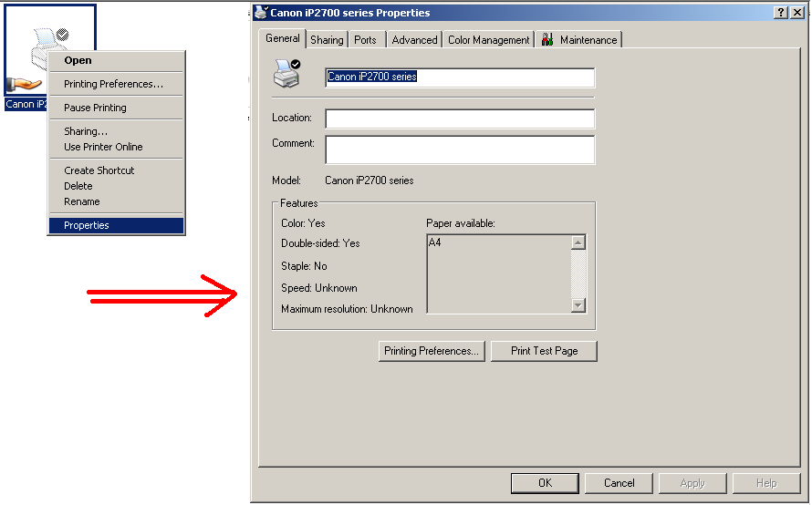Switch to the Sharing tab

(x=327, y=40)
